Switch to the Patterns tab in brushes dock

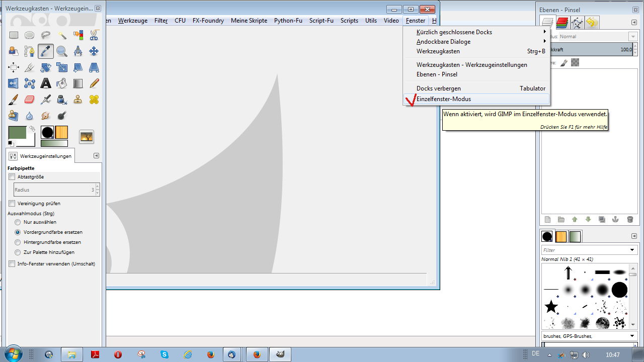pos(561,236)
